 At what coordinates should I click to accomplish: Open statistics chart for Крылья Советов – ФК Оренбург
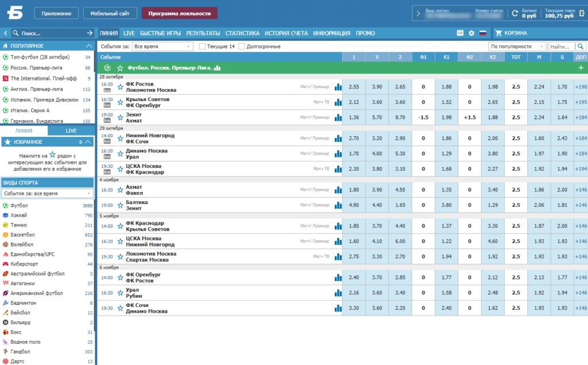pos(338,102)
